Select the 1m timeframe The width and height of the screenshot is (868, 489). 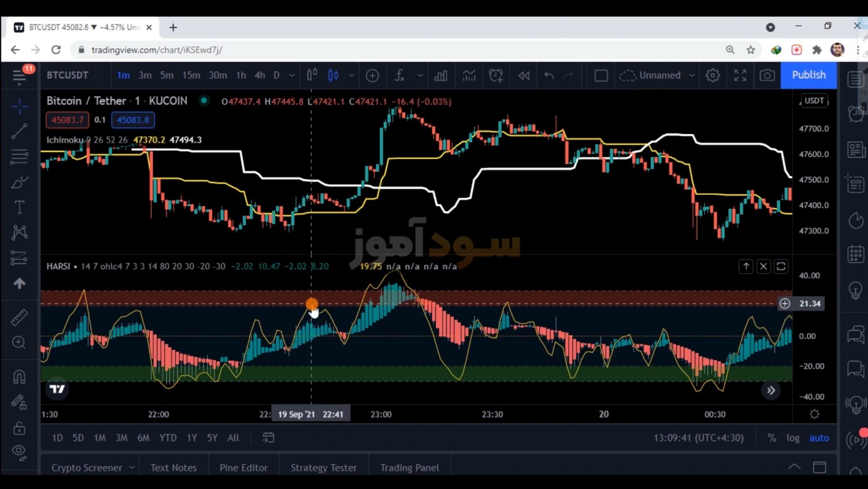click(x=123, y=76)
